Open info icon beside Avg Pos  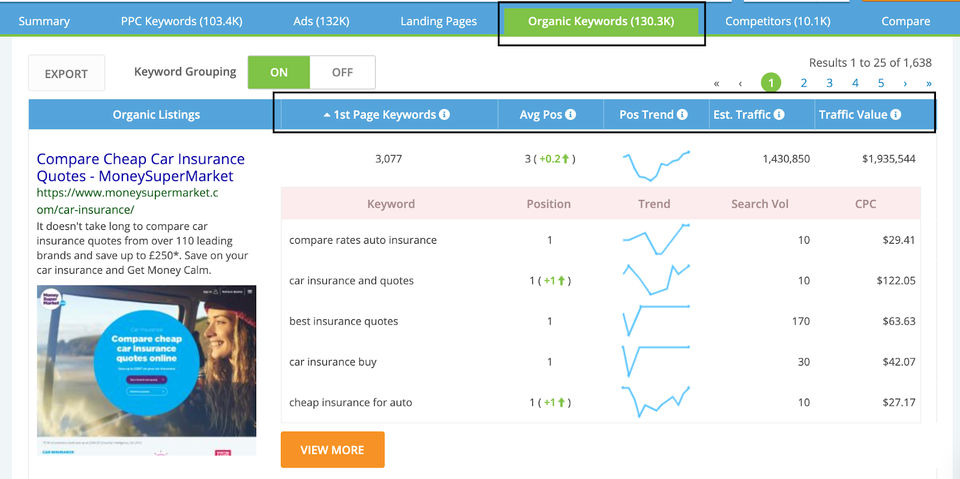point(570,115)
